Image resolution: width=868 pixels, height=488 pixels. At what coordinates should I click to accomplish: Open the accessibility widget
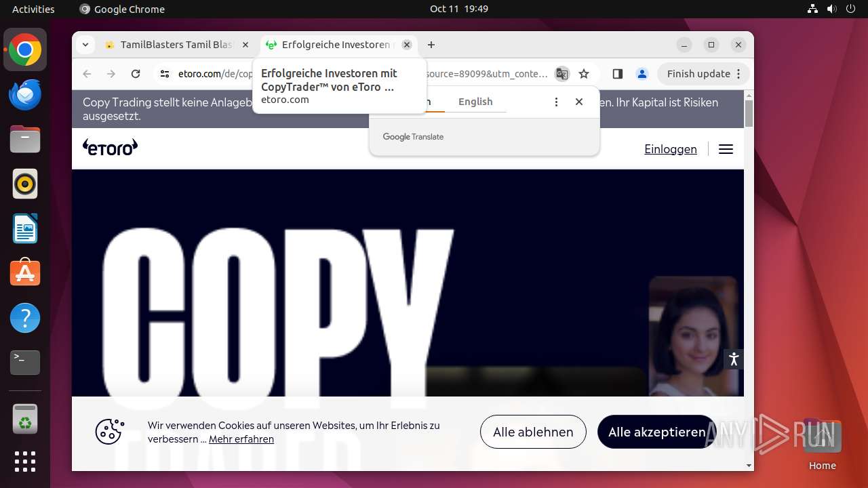(734, 359)
